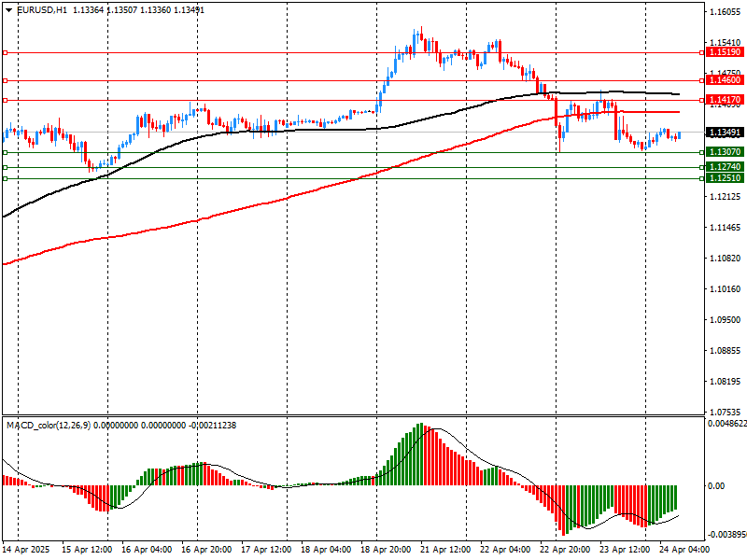Click the EURUSD,H1 chart title text
The width and height of the screenshot is (747, 560).
click(x=42, y=9)
